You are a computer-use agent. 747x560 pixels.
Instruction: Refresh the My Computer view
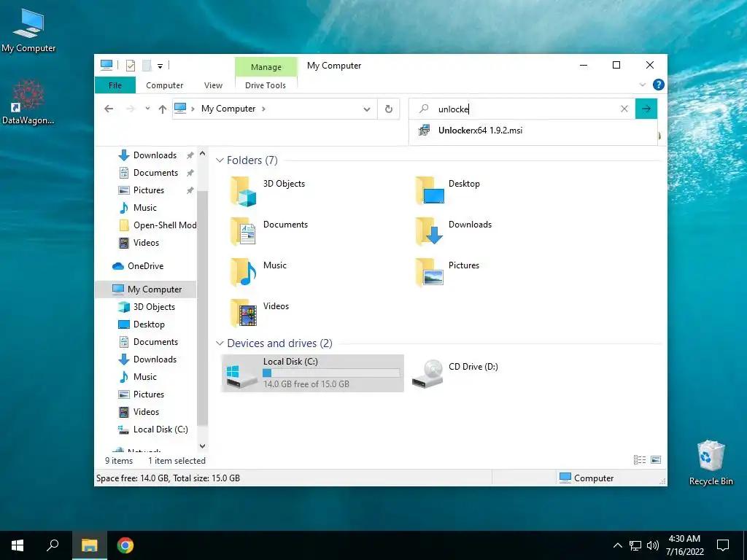(x=389, y=109)
